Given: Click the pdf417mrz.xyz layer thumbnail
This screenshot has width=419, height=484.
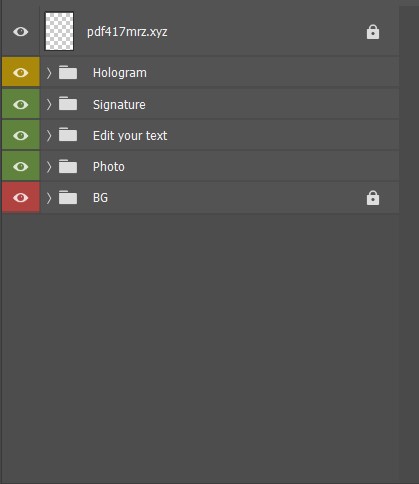Looking at the screenshot, I should coord(59,31).
